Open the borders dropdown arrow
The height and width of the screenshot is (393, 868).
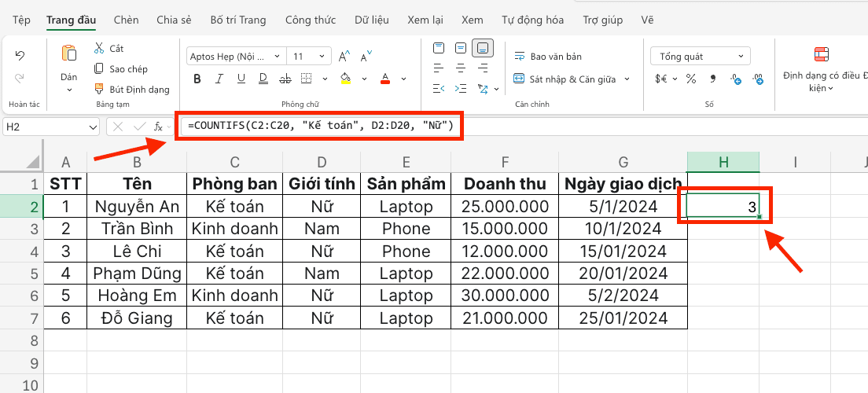[x=325, y=79]
